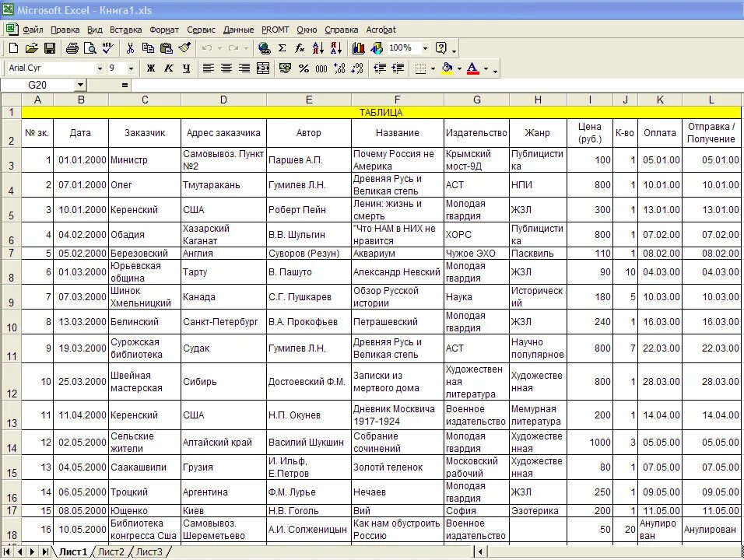744x560 pixels.
Task: Launch Chart Wizard icon
Action: (359, 48)
